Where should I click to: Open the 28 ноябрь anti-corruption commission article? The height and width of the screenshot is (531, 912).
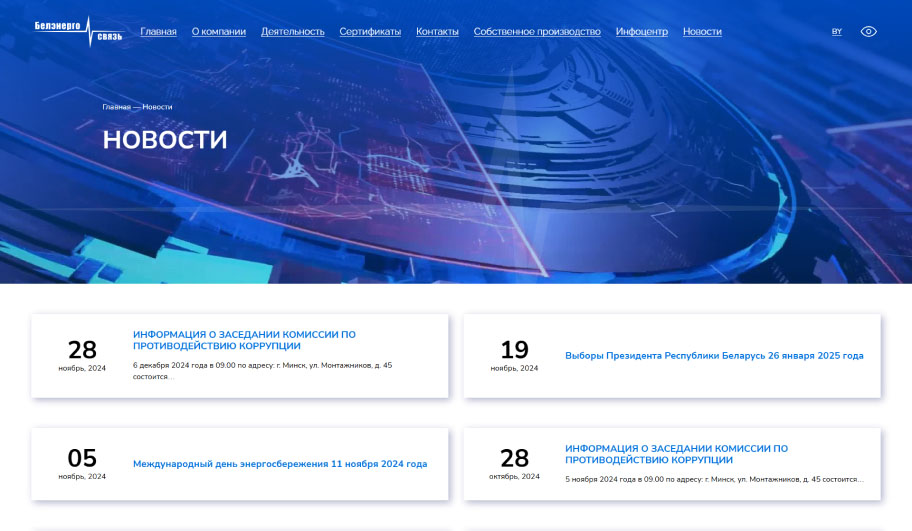(244, 340)
